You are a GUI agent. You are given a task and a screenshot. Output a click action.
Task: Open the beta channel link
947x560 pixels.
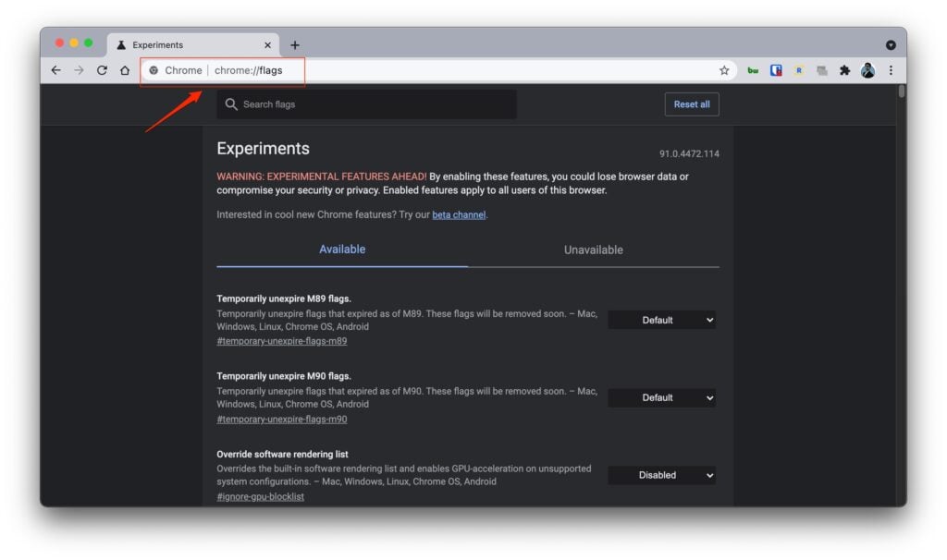pyautogui.click(x=459, y=214)
